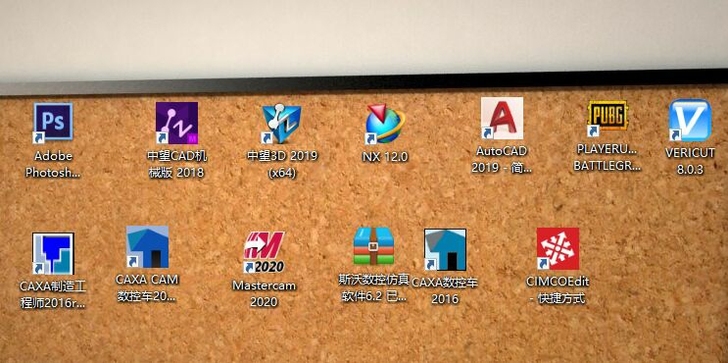Click the 'VERICUT 8.0.3' label text
Screen dimensions: 728x363
[690, 162]
